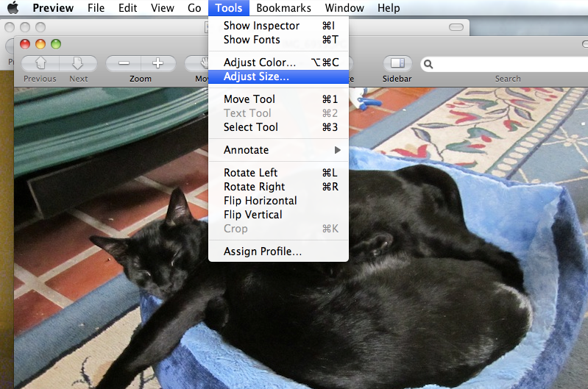The image size is (588, 389).
Task: Open the Preview application menu
Action: 53,8
